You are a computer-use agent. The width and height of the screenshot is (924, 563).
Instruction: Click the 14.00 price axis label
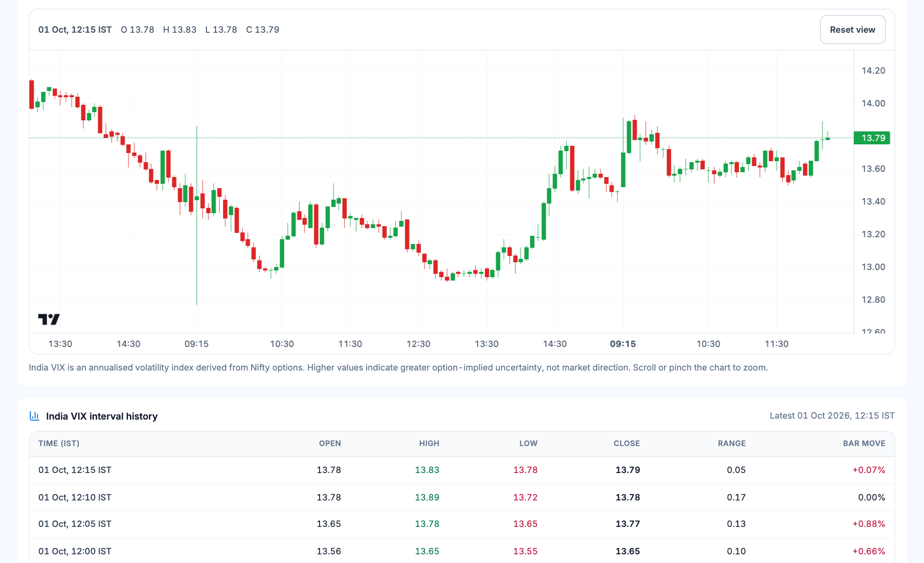click(x=873, y=103)
